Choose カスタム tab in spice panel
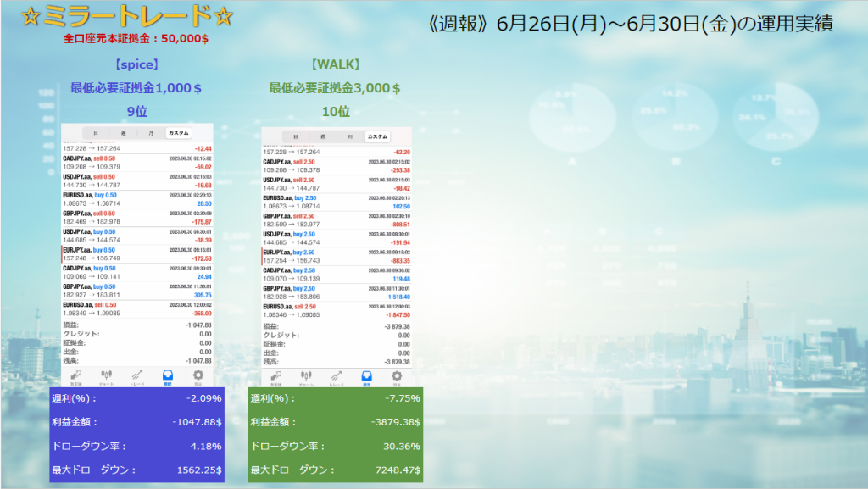The width and height of the screenshot is (868, 489). click(178, 133)
